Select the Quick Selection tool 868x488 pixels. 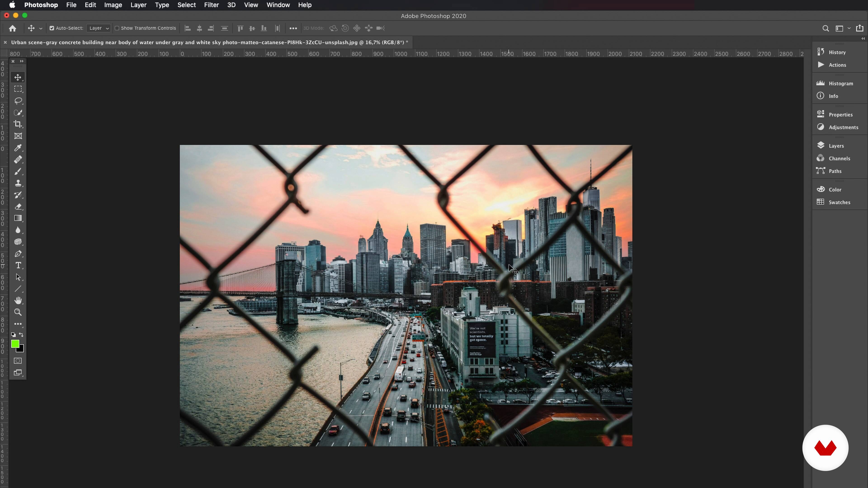18,113
